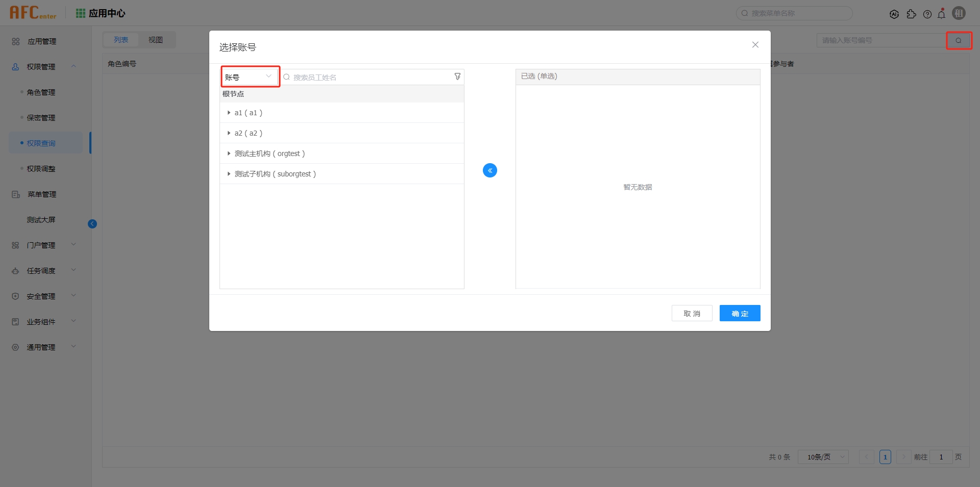Open help via the question mark icon
Viewport: 980px width, 487px height.
[927, 14]
